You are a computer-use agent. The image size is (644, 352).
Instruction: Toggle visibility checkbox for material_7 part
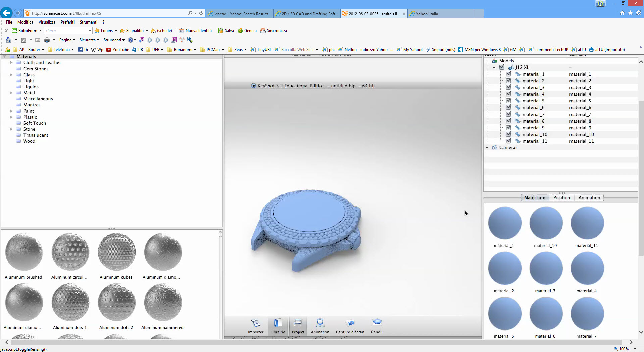click(x=508, y=114)
